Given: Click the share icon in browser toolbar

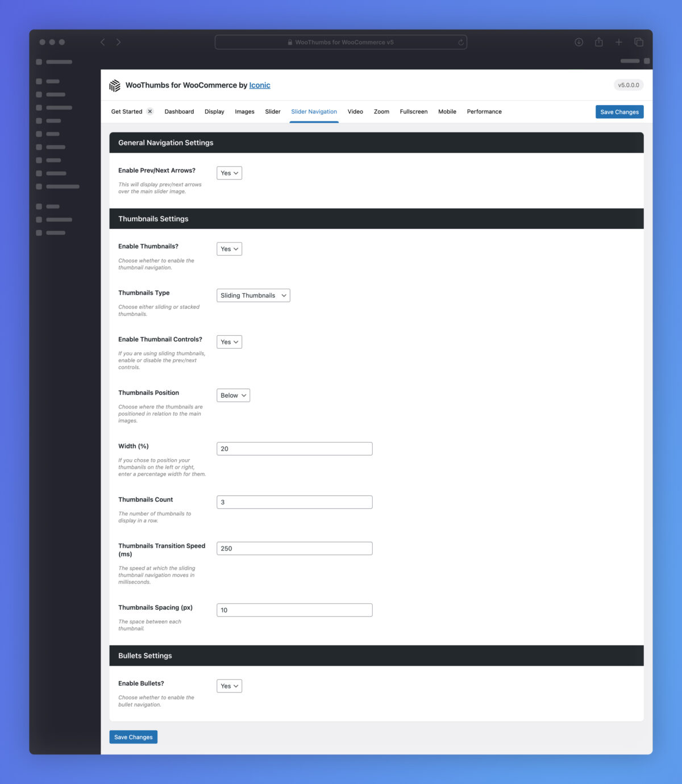Looking at the screenshot, I should point(598,42).
